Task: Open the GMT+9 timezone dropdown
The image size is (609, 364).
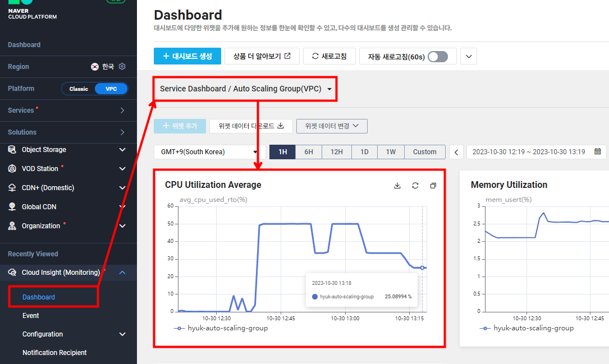Action: (210, 152)
